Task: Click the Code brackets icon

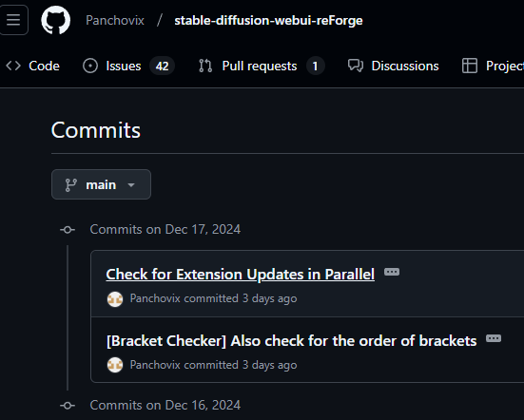Action: [13, 66]
